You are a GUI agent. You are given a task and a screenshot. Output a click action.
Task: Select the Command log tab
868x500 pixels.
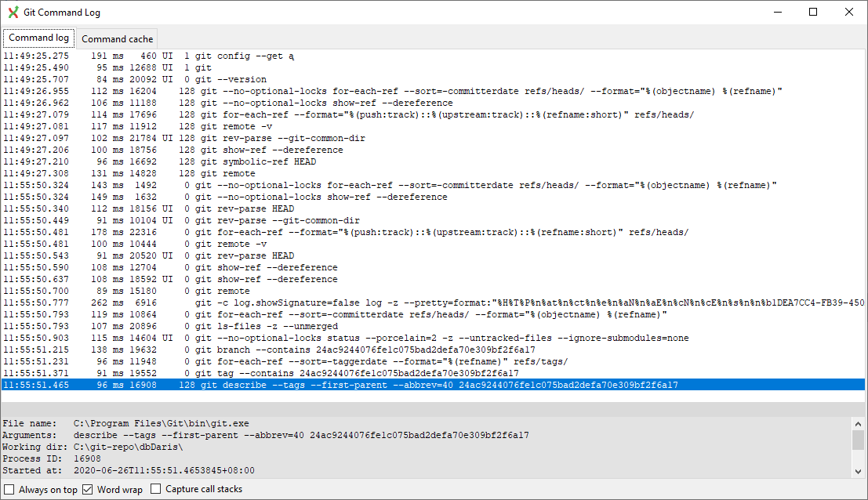coord(38,38)
